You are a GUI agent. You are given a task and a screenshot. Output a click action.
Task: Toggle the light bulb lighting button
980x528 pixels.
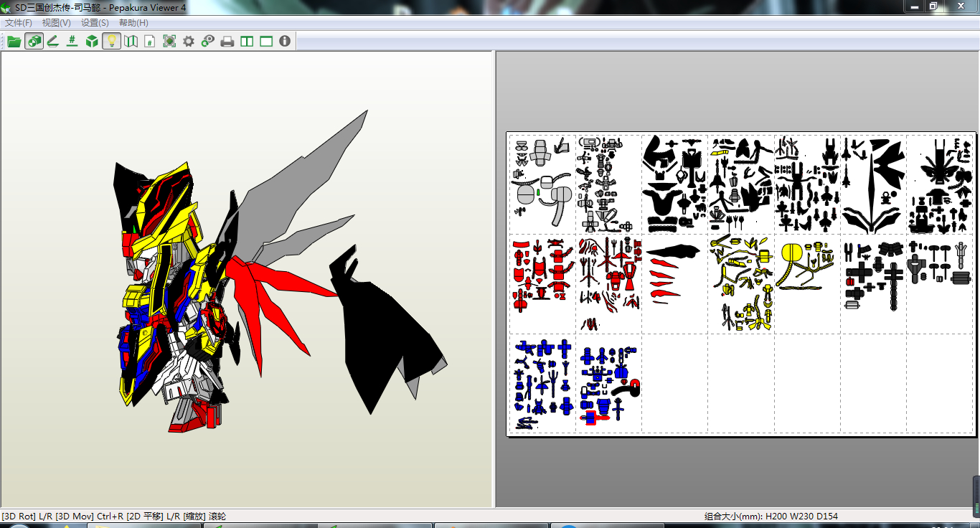[111, 41]
